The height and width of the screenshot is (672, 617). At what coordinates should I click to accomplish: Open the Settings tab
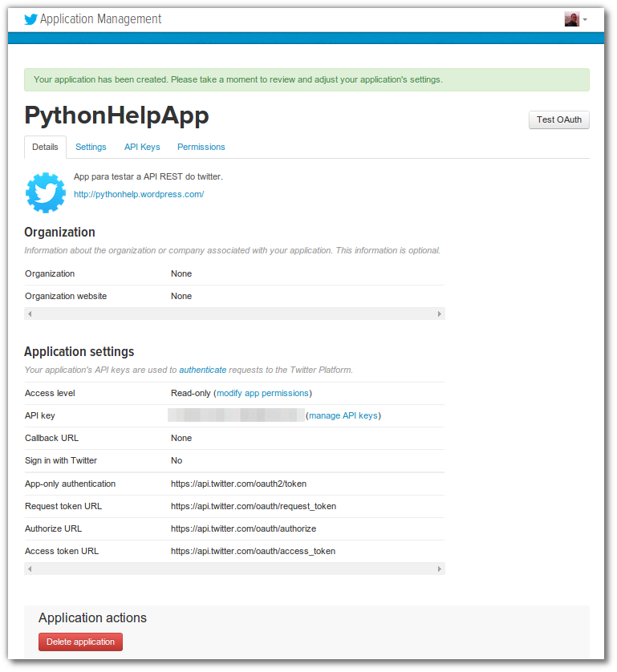click(x=91, y=147)
